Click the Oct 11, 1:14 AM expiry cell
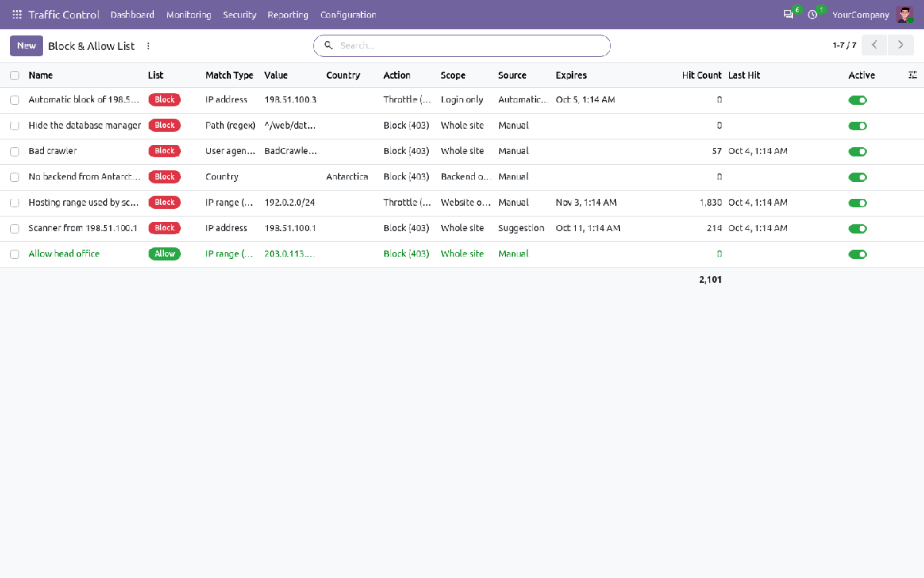The image size is (924, 578). (588, 228)
